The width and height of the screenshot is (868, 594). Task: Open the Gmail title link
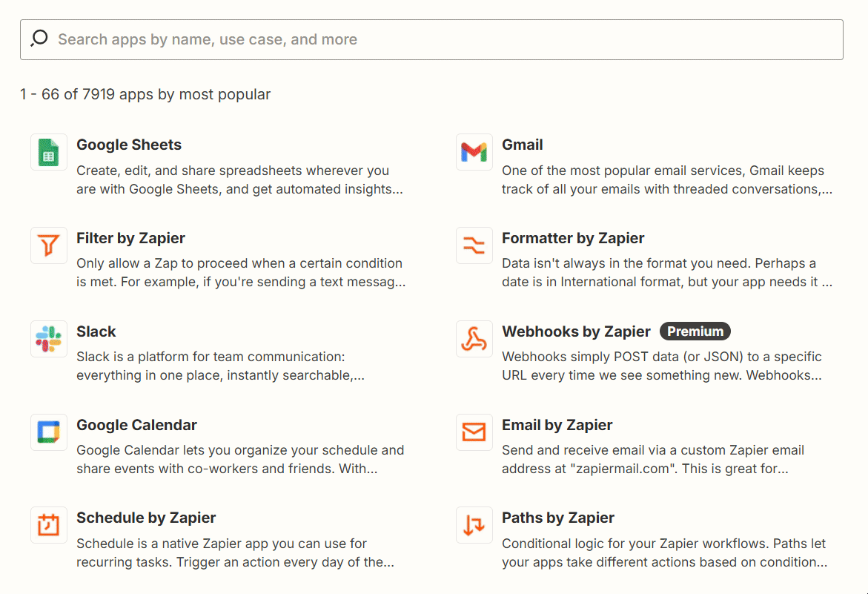tap(522, 145)
